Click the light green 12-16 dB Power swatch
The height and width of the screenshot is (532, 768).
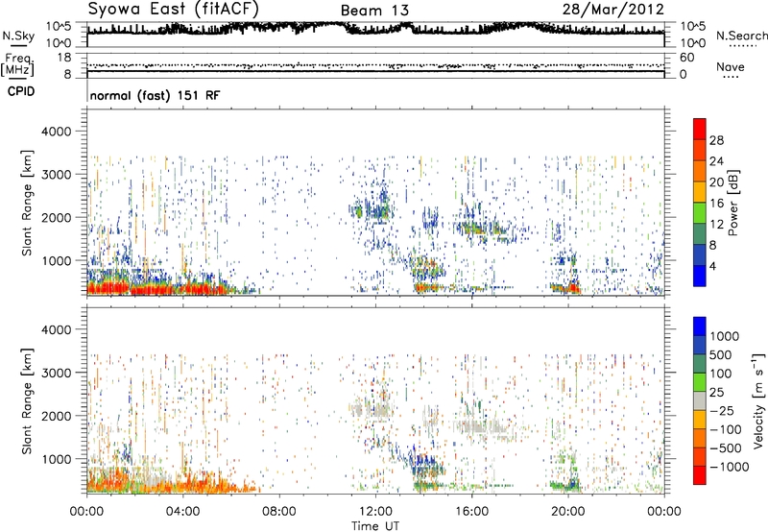(x=700, y=212)
